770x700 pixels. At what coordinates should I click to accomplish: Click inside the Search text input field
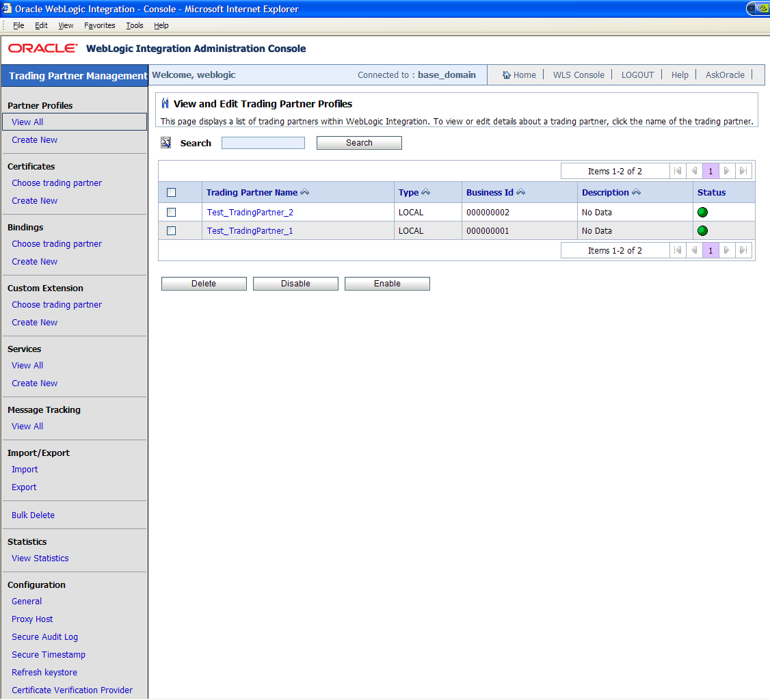263,142
